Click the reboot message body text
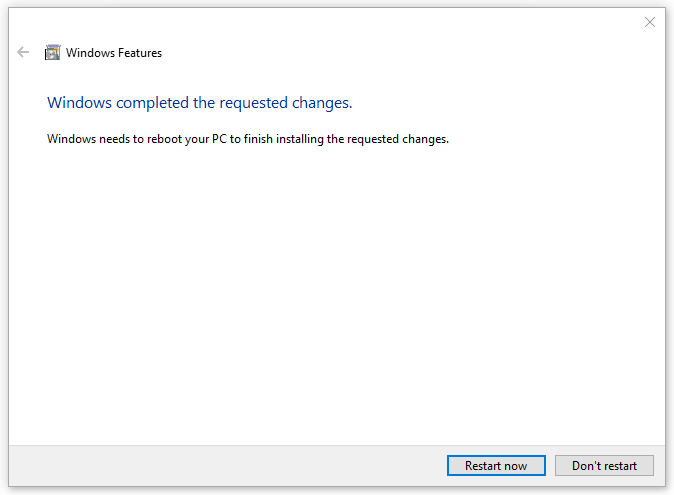Viewport: 674px width, 495px height. tap(248, 139)
